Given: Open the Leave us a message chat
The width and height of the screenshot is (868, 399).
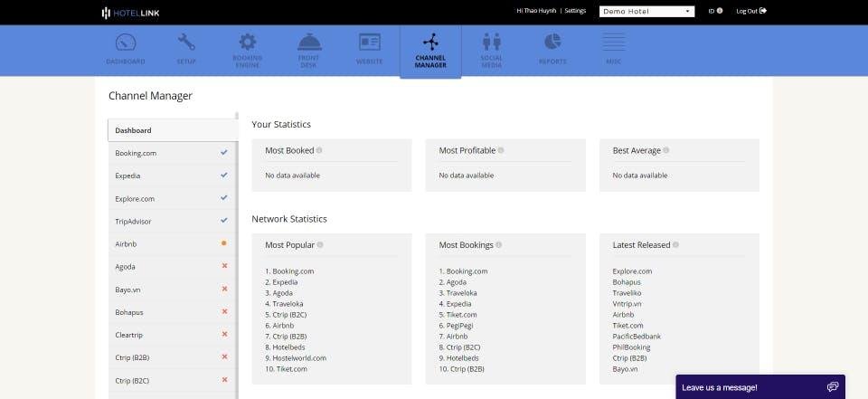Looking at the screenshot, I should [x=760, y=387].
